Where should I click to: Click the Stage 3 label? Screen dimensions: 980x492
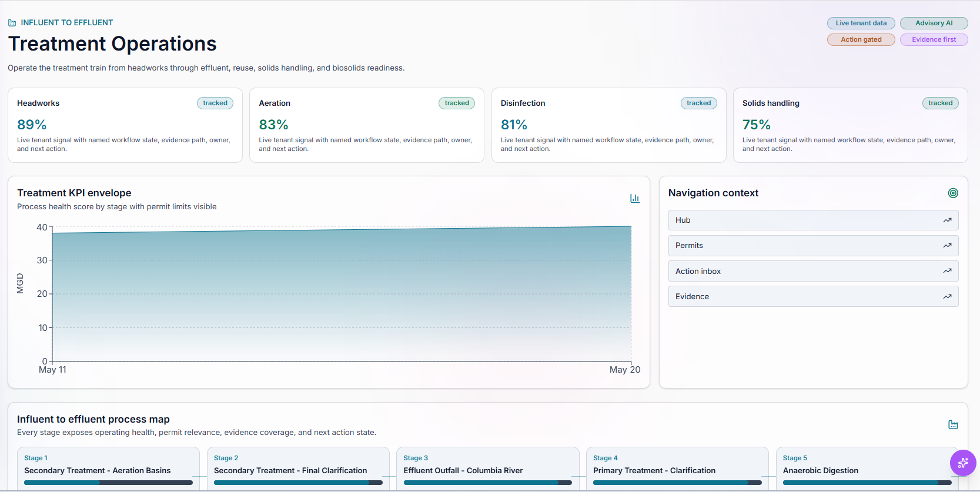click(x=416, y=458)
